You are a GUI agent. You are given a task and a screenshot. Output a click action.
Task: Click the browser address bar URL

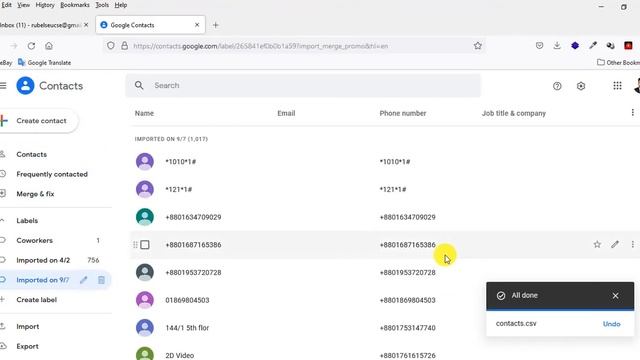pyautogui.click(x=261, y=46)
